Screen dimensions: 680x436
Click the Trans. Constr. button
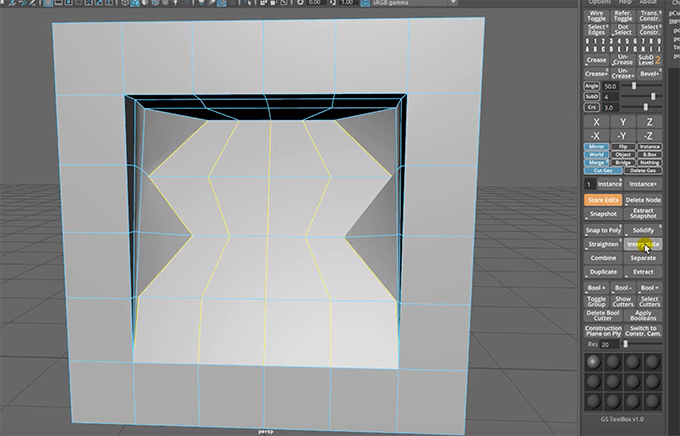coord(649,16)
